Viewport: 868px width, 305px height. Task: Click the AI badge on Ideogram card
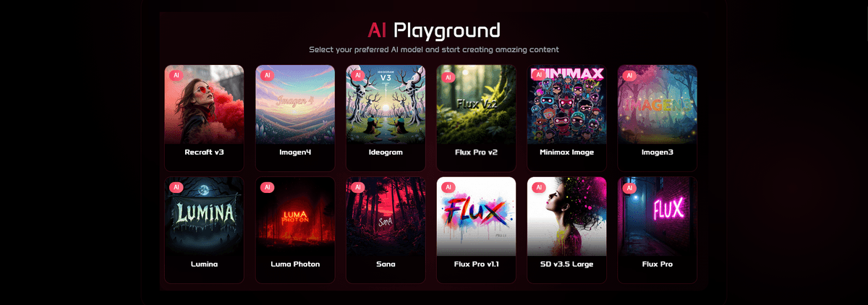357,75
